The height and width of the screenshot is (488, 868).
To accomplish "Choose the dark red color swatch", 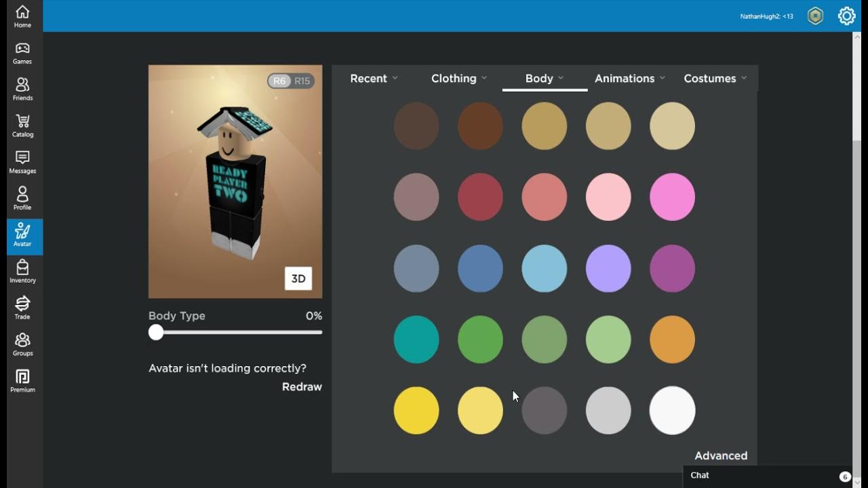I will 480,197.
